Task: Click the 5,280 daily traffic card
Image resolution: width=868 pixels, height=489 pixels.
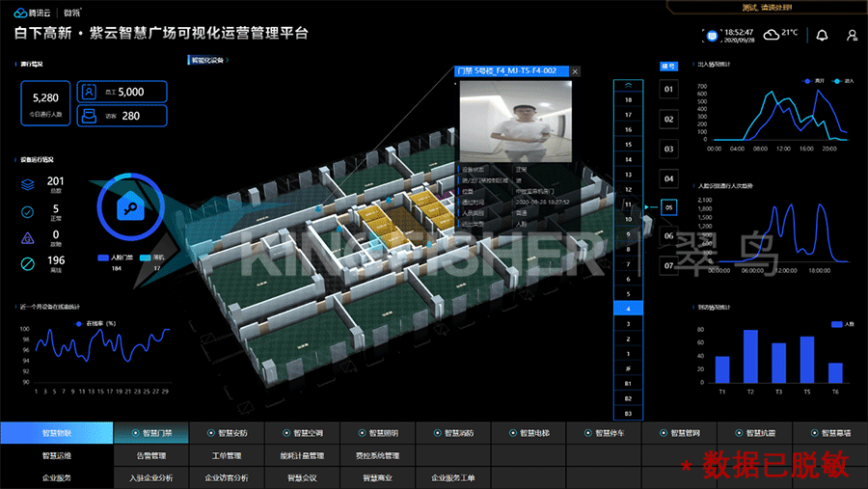Action: tap(45, 103)
